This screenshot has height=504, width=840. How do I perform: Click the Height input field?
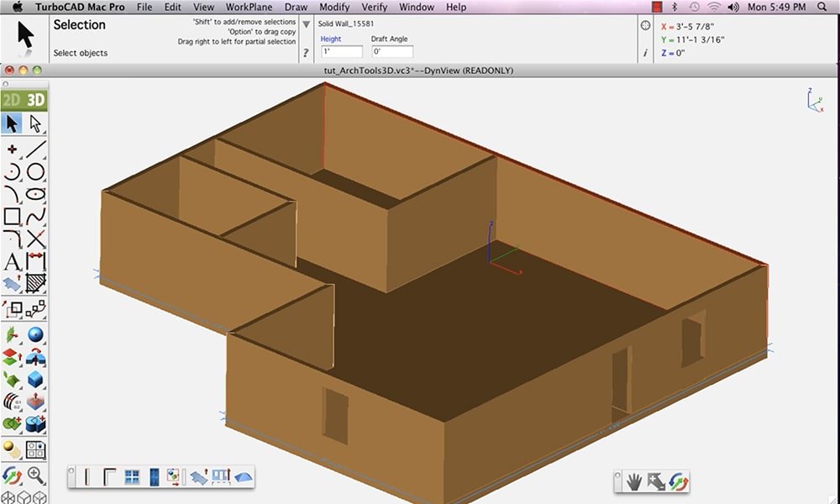[x=342, y=52]
